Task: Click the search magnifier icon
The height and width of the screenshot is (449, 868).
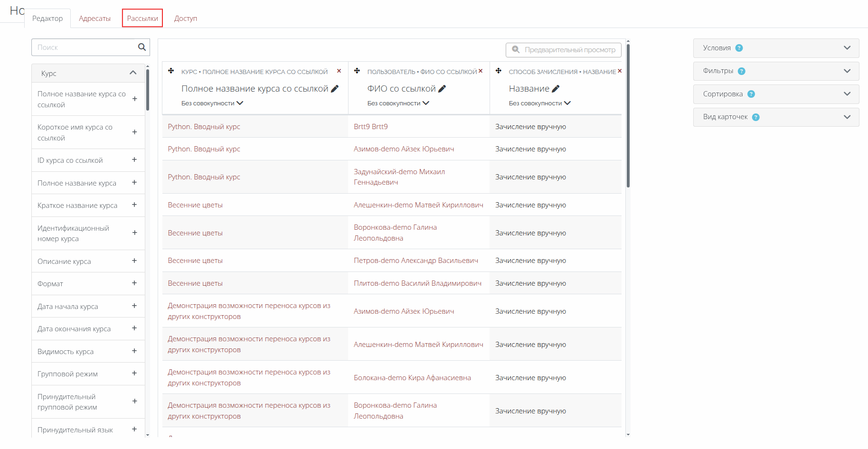Action: coord(142,47)
